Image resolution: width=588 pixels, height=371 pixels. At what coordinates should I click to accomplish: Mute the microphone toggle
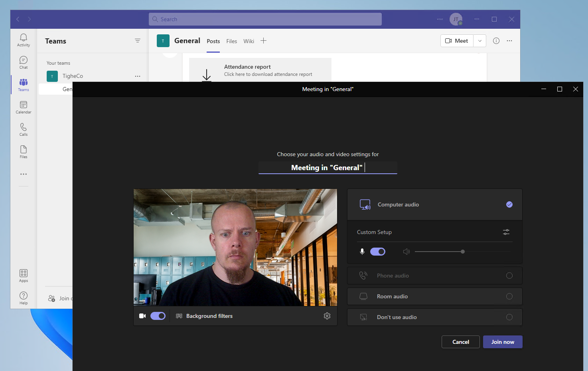click(x=378, y=252)
